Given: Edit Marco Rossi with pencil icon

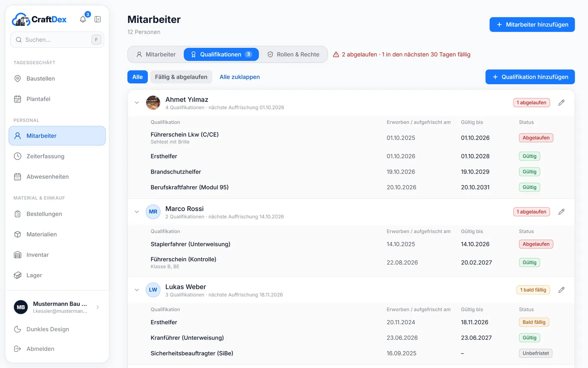Looking at the screenshot, I should point(561,212).
